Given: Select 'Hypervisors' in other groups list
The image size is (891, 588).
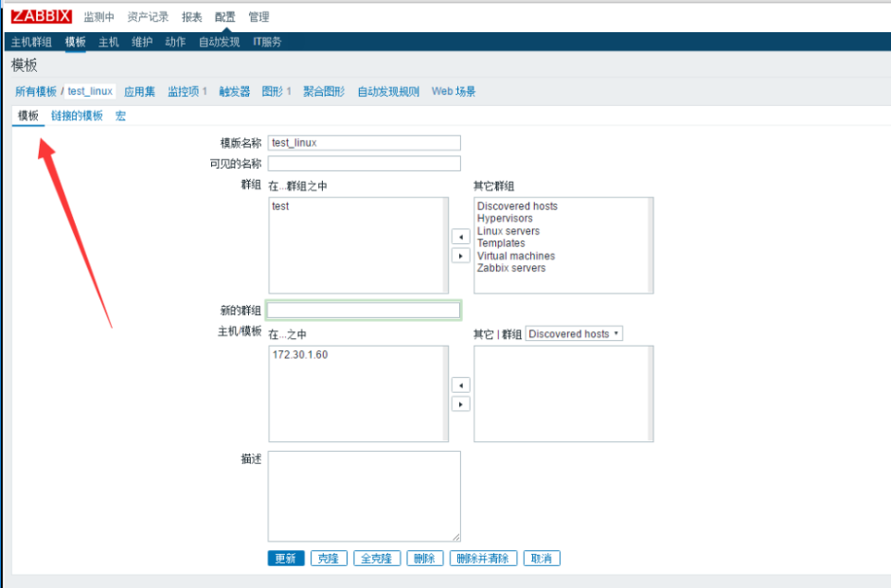Looking at the screenshot, I should coord(505,218).
